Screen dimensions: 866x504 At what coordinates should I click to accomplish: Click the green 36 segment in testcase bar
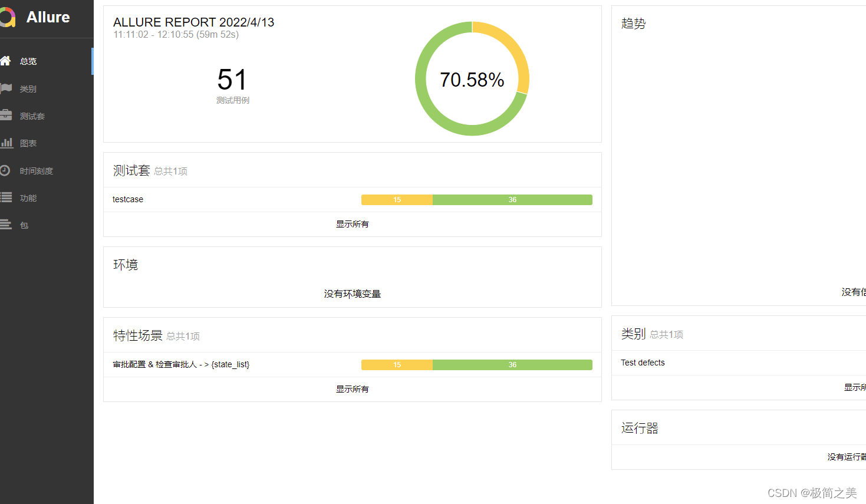pos(512,200)
